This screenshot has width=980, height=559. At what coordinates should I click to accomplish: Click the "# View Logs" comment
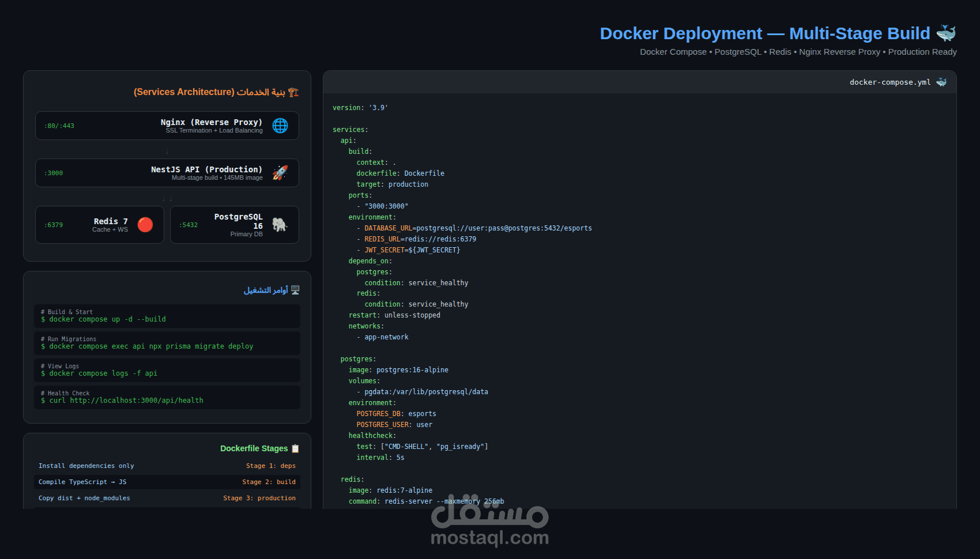[60, 366]
